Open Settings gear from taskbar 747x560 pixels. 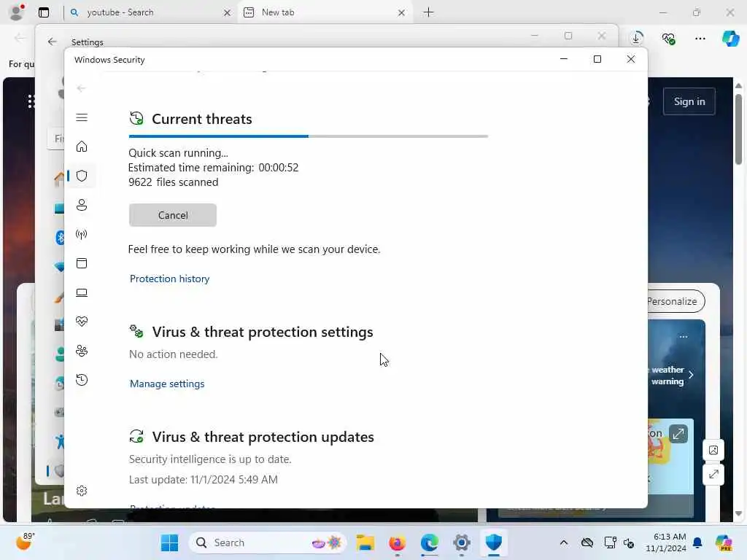click(x=462, y=542)
